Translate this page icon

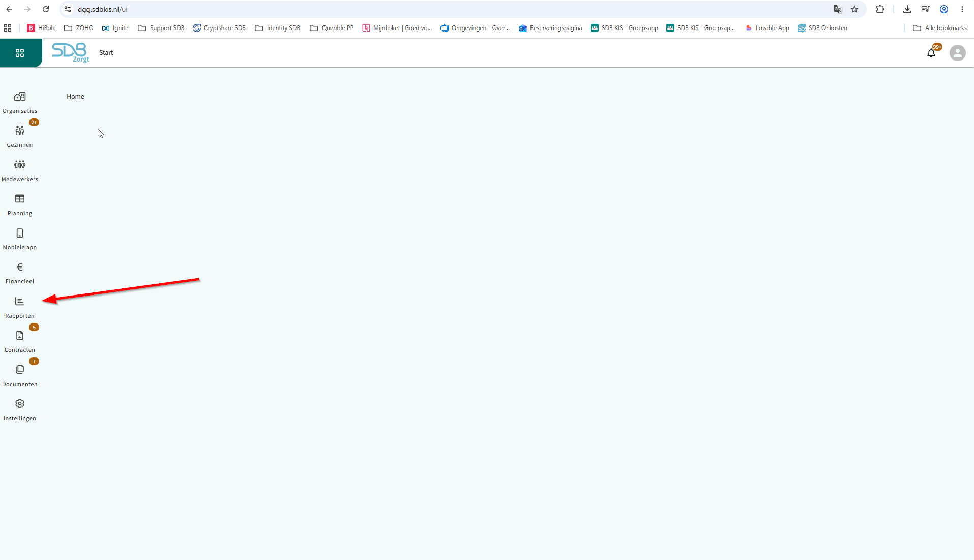click(x=838, y=9)
